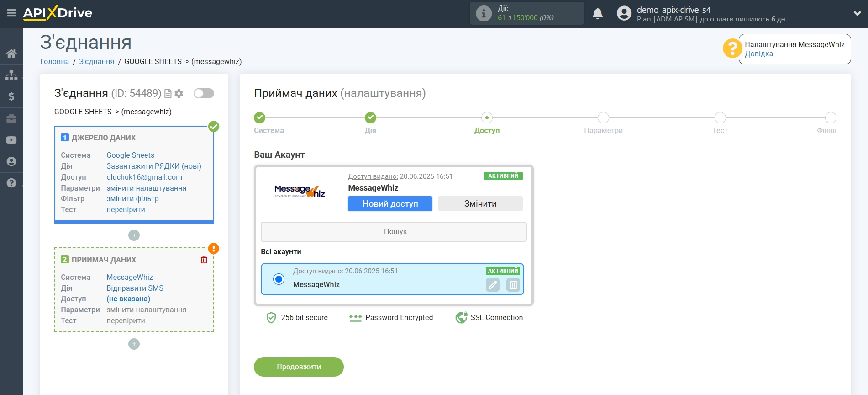
Task: Click the actions info icon
Action: pyautogui.click(x=484, y=13)
